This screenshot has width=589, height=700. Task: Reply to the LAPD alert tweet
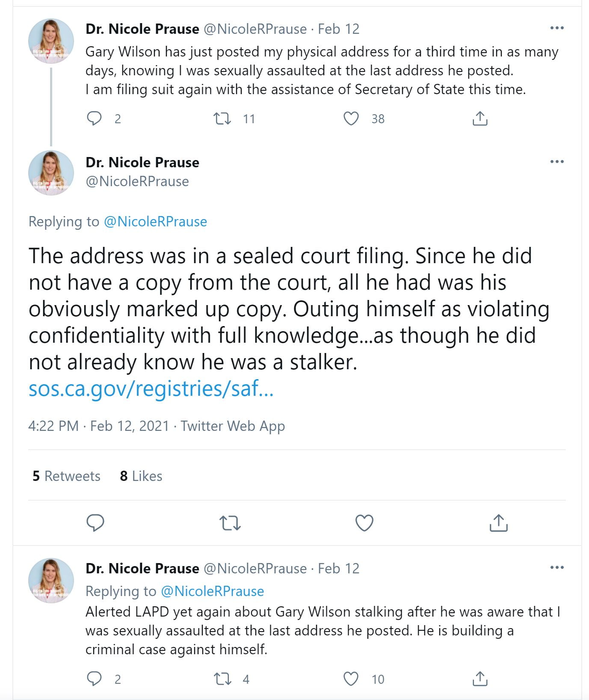point(94,678)
